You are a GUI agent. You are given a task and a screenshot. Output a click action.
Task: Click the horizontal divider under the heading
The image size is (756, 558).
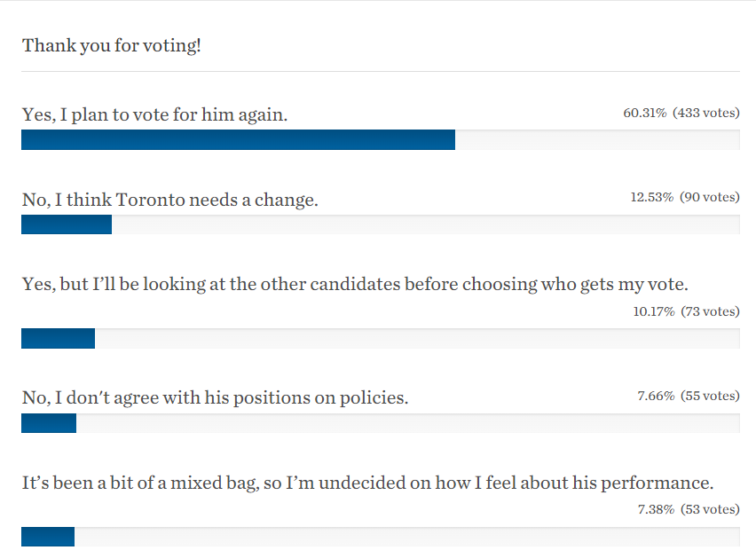point(381,71)
